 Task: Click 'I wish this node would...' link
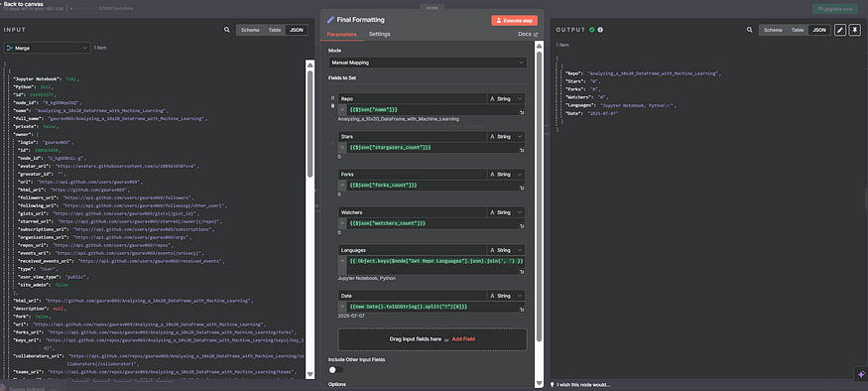point(583,385)
